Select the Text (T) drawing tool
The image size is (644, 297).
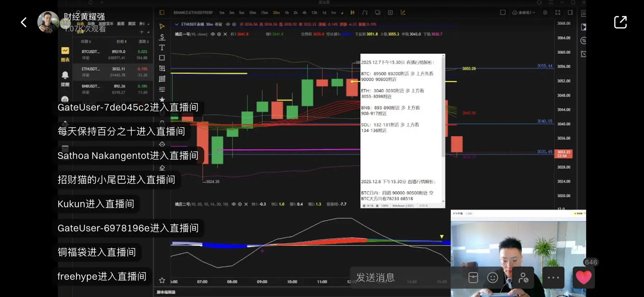(162, 47)
